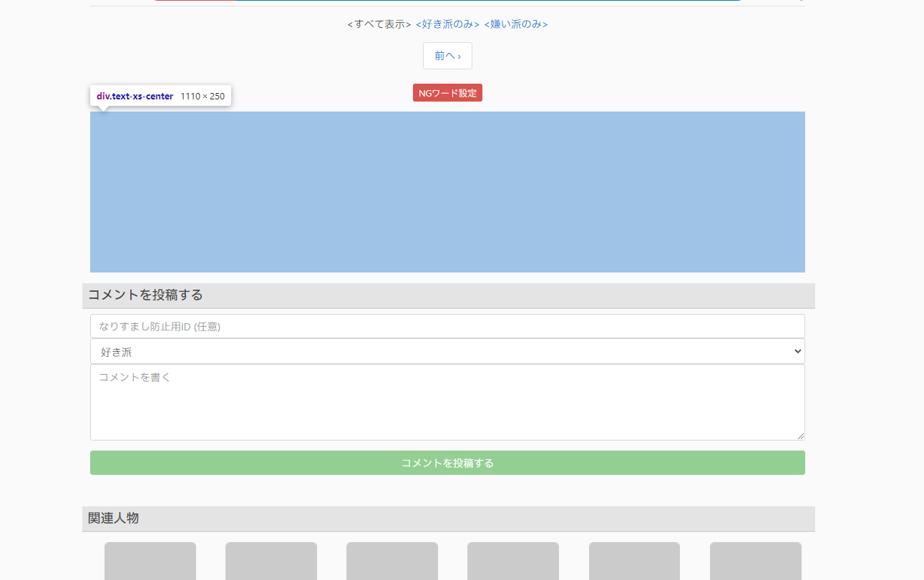Click the 任意 link in ID placeholder
924x580 pixels.
click(208, 326)
